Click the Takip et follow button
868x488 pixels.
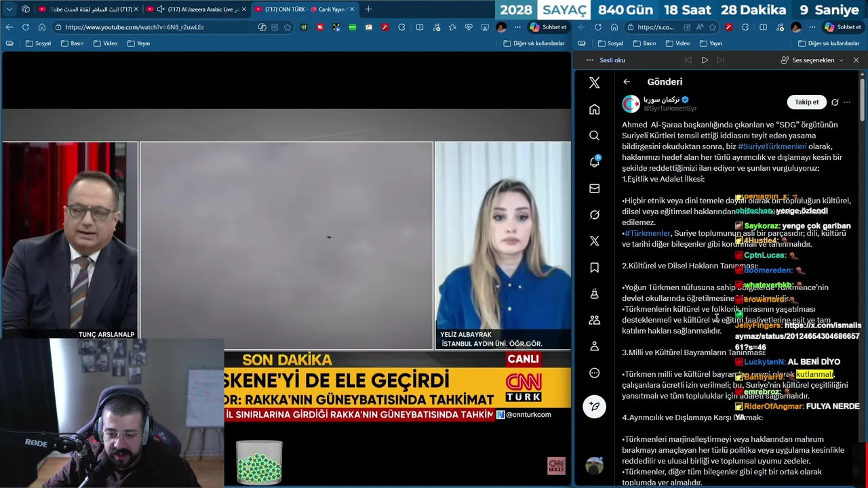(806, 102)
